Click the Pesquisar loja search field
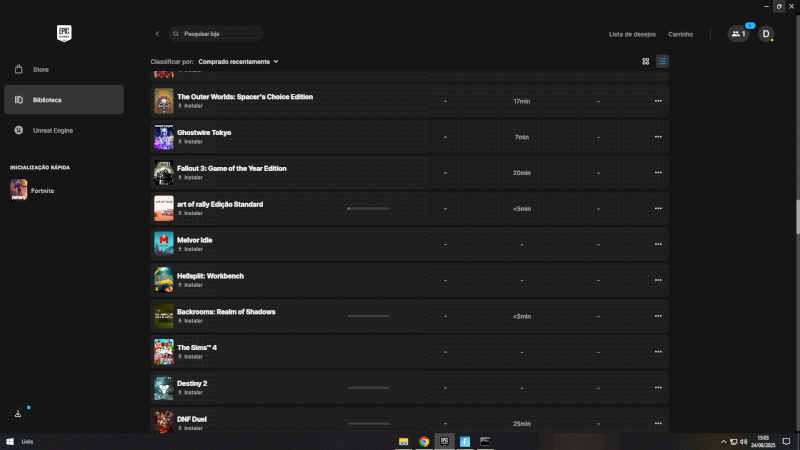 [x=220, y=34]
